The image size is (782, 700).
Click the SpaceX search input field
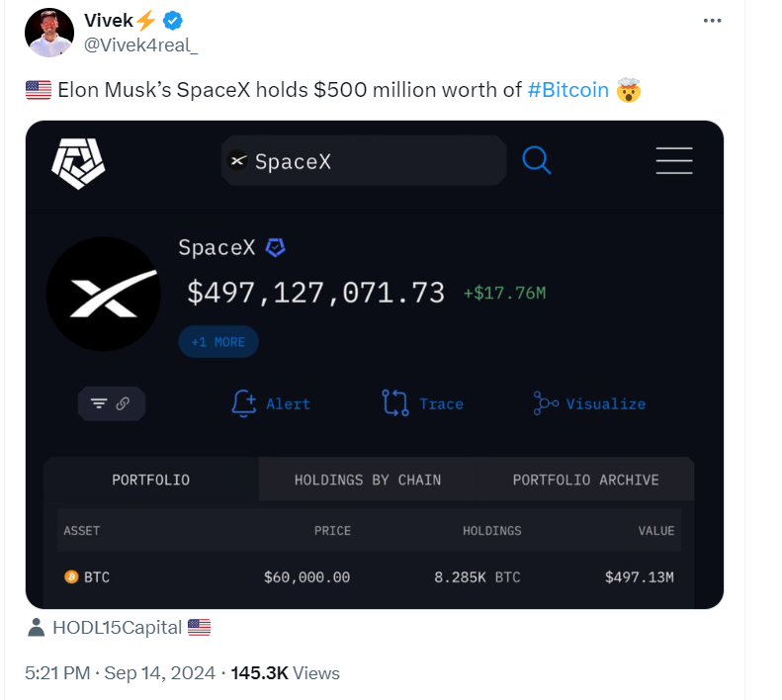pos(364,161)
